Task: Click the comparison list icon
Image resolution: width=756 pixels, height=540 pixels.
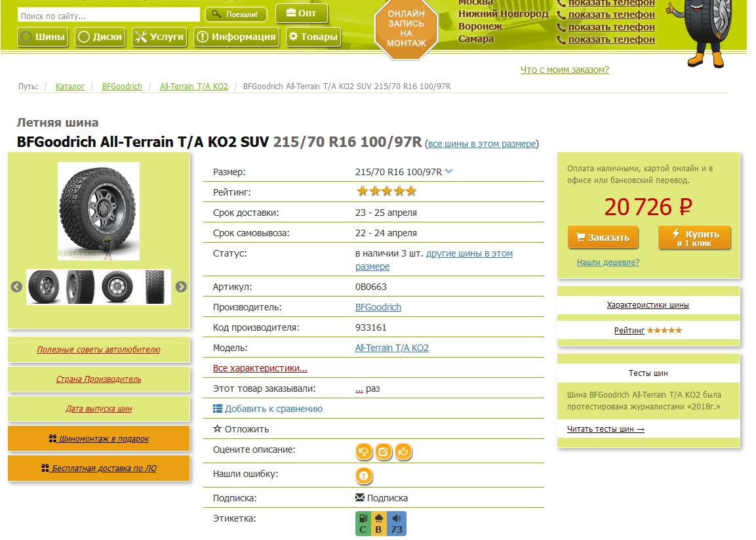Action: (x=218, y=409)
